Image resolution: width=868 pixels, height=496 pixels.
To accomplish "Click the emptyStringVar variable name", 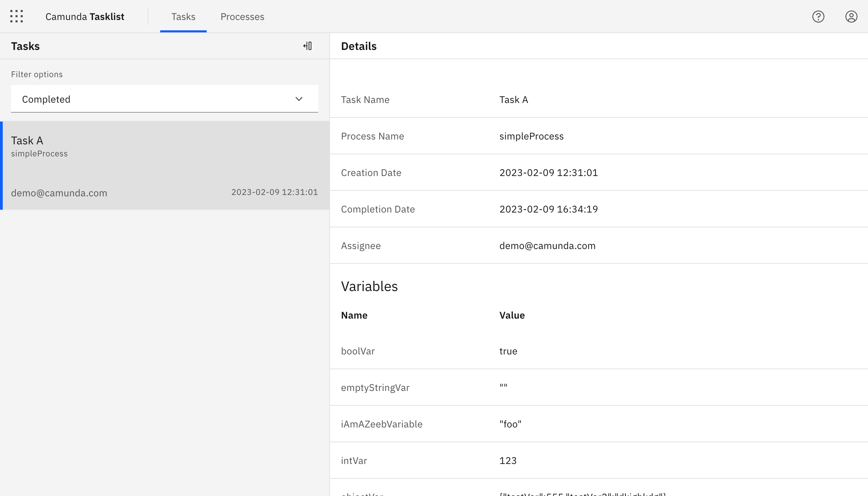I will click(x=375, y=387).
